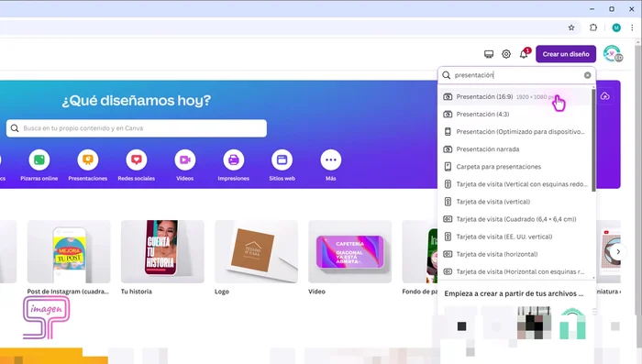Open the Canva account avatar
642x364 pixels.
tap(613, 54)
